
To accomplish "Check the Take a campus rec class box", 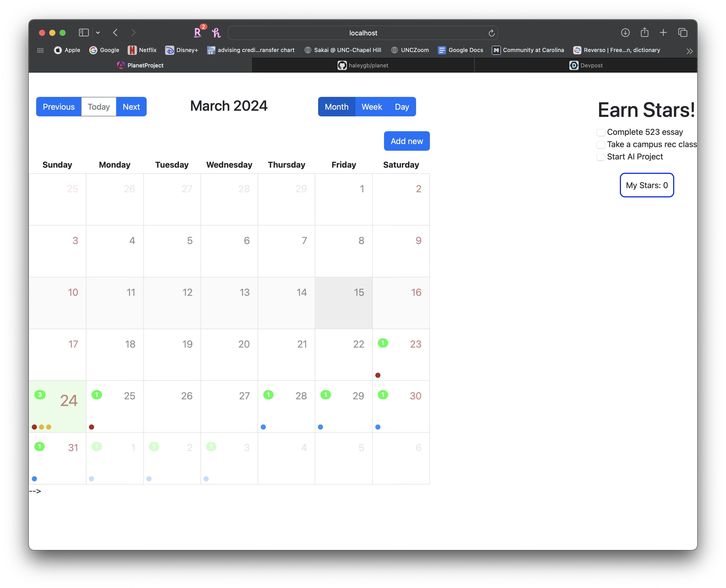I will [x=600, y=145].
